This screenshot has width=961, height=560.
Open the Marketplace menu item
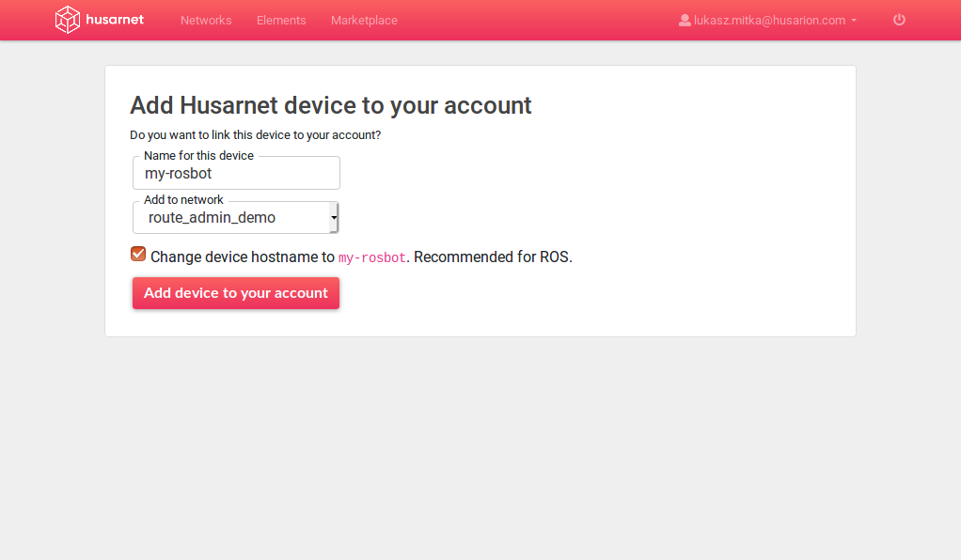364,21
